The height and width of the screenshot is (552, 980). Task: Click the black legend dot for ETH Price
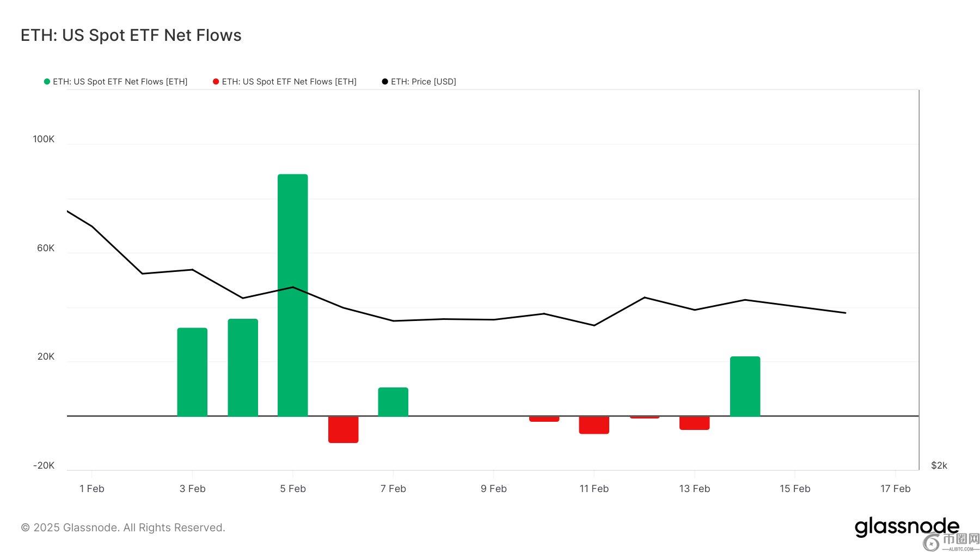[385, 82]
